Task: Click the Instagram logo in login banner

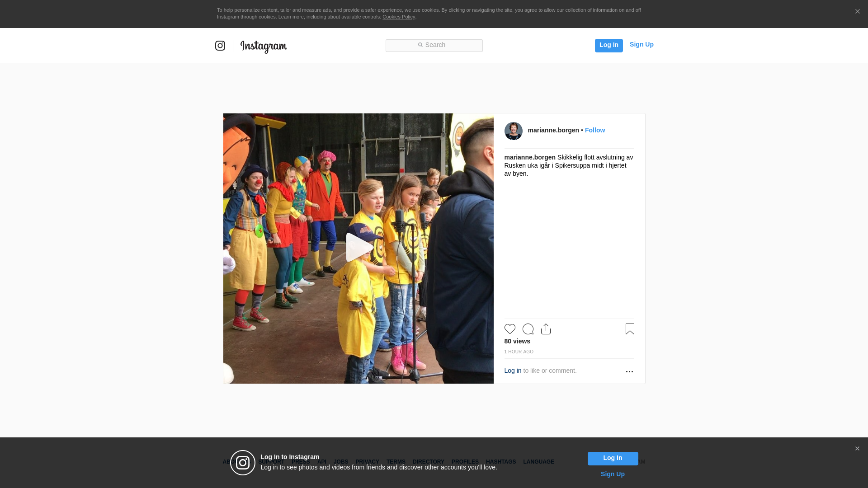Action: (x=243, y=463)
